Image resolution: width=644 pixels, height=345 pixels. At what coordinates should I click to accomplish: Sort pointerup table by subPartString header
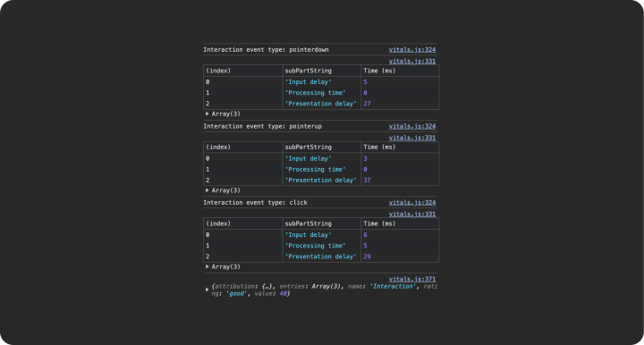click(322, 147)
